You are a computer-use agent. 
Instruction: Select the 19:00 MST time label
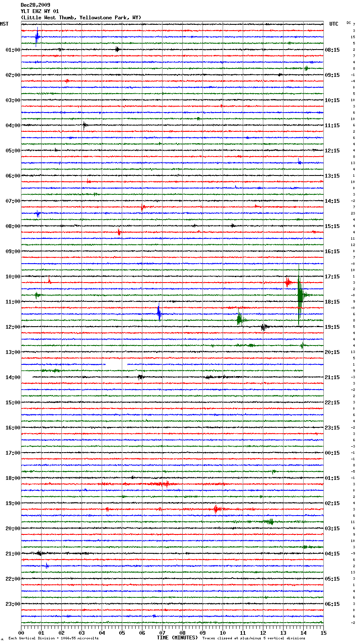pyautogui.click(x=13, y=503)
